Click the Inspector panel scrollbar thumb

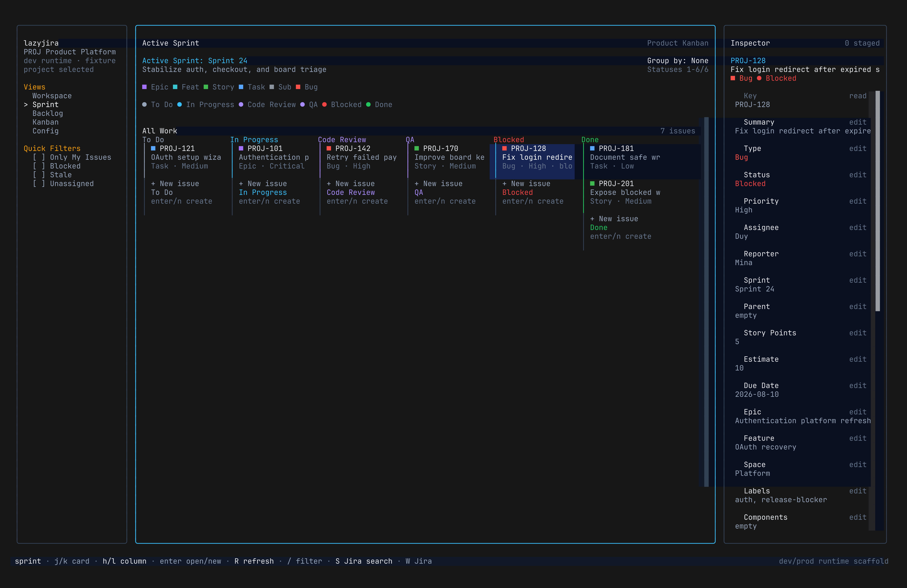click(878, 201)
